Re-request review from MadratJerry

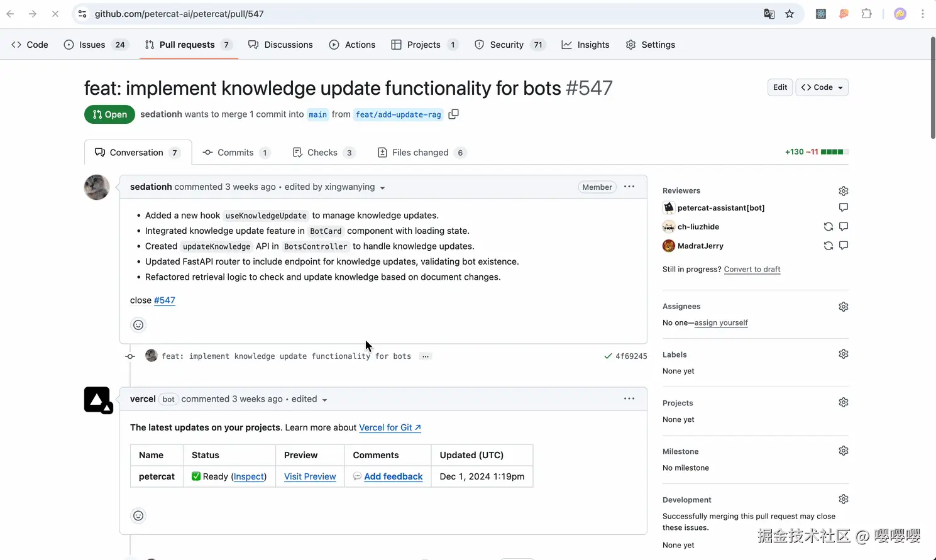(x=829, y=246)
